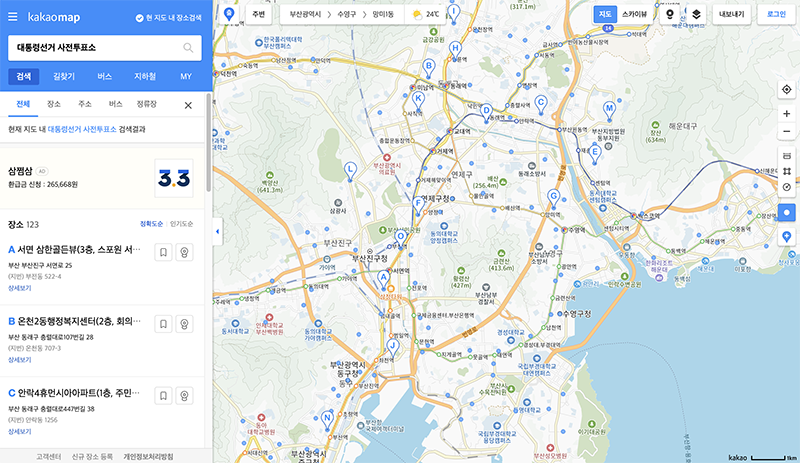The height and width of the screenshot is (463, 800).
Task: Click the weather 24℃ indicator
Action: click(426, 14)
